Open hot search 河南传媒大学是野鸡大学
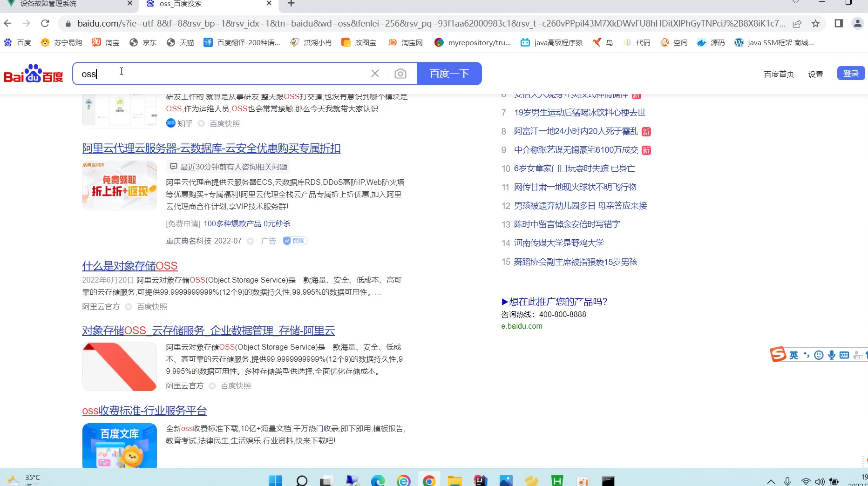 click(559, 243)
